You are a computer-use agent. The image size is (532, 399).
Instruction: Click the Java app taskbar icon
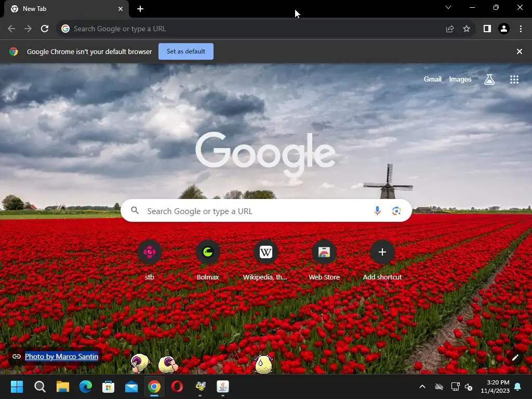pos(223,387)
